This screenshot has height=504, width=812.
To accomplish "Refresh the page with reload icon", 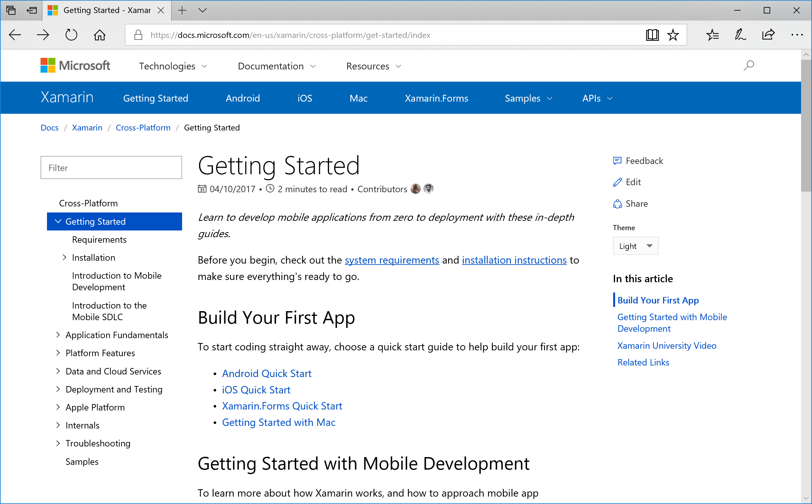I will click(71, 35).
